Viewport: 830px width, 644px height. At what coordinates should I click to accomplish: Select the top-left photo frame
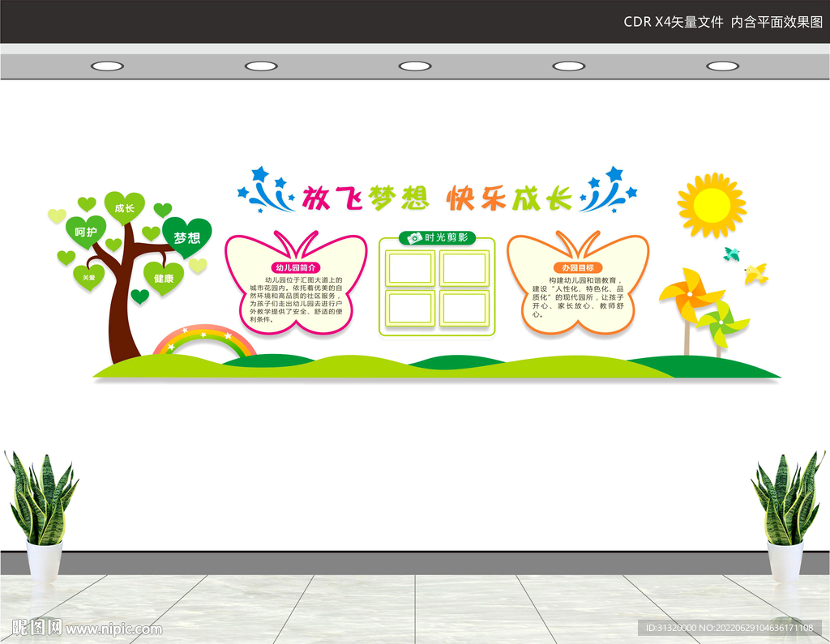pyautogui.click(x=410, y=269)
